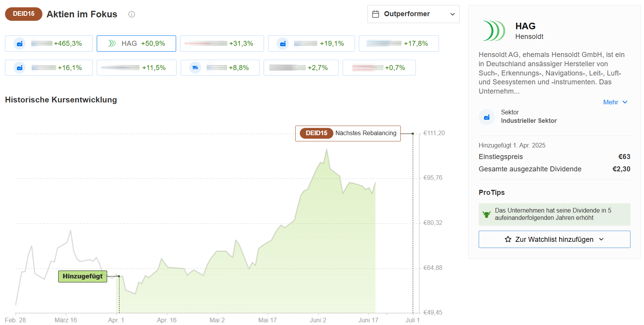This screenshot has width=644, height=325.
Task: Select the +19,1% stock chip
Action: coord(311,44)
